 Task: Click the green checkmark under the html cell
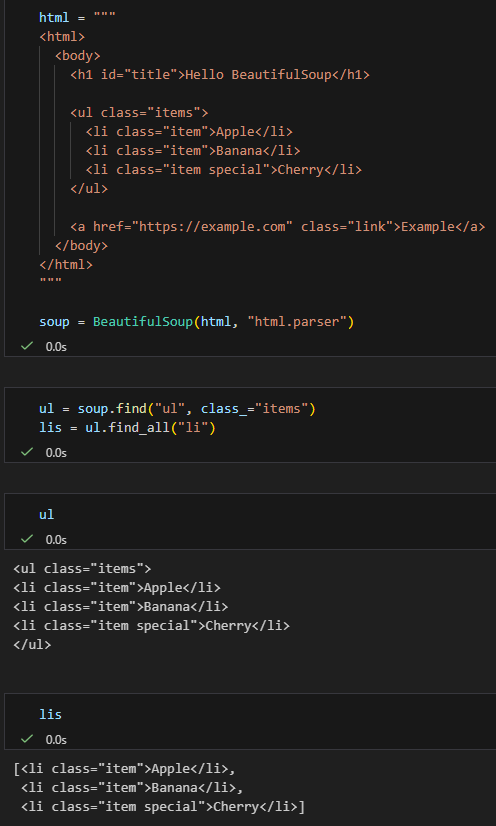pyautogui.click(x=26, y=346)
